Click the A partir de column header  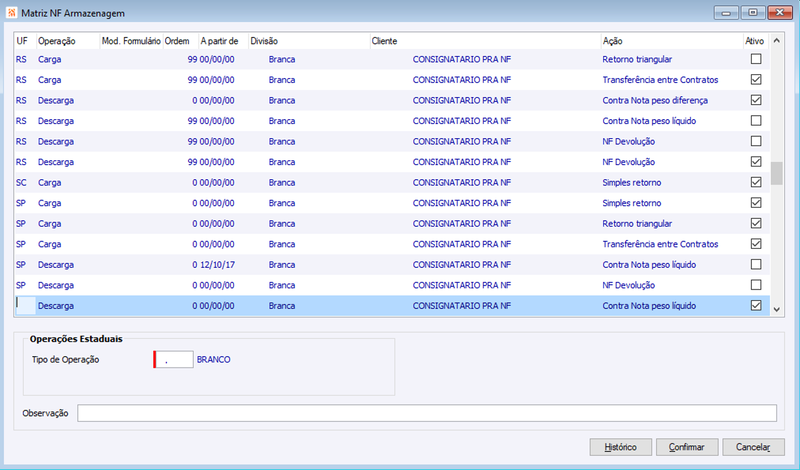point(223,41)
